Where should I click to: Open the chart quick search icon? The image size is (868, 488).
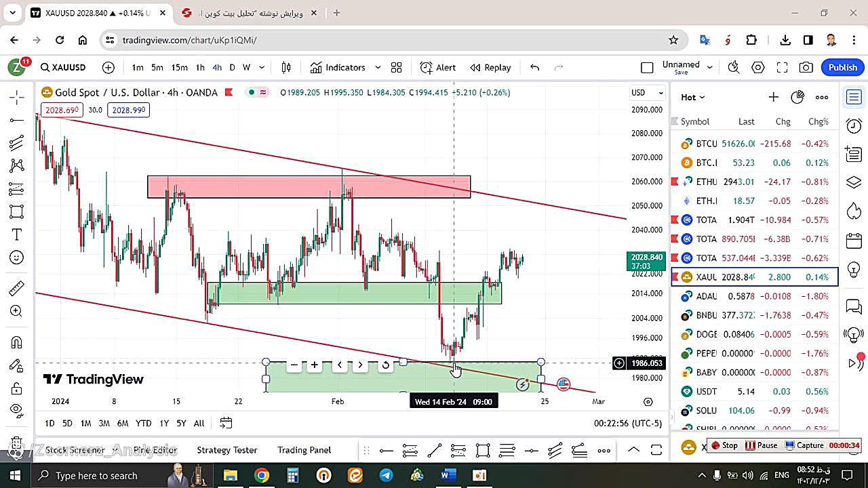pyautogui.click(x=734, y=67)
